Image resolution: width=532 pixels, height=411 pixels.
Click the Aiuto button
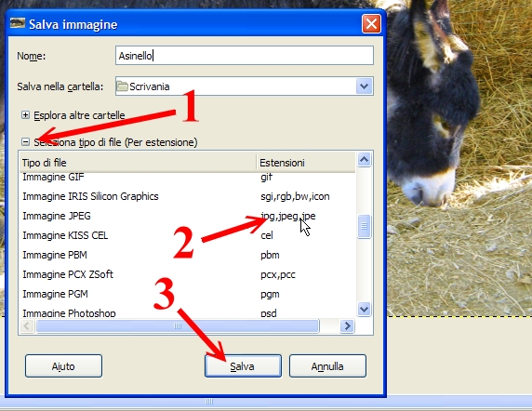(63, 366)
